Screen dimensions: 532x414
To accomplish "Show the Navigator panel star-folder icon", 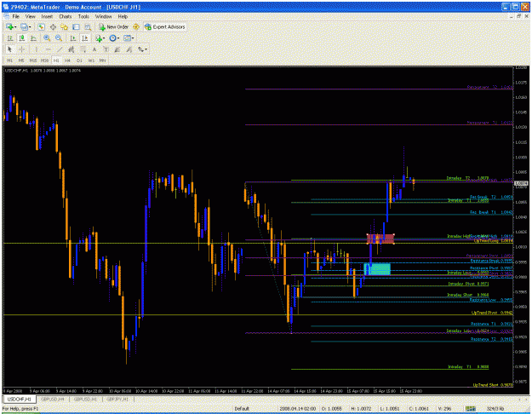I will (65, 26).
